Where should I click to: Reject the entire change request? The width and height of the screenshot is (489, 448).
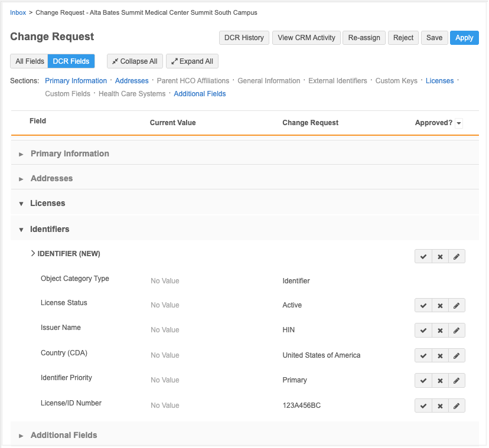[x=403, y=38]
